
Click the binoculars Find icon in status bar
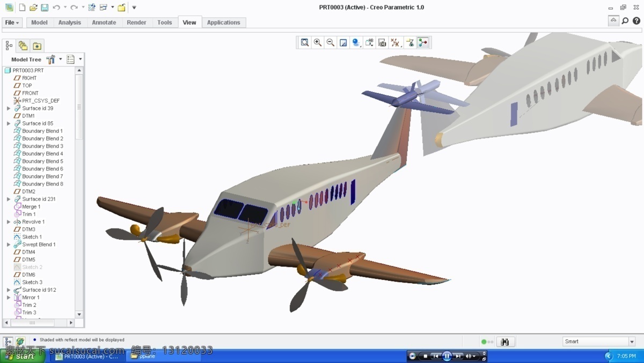[505, 342]
